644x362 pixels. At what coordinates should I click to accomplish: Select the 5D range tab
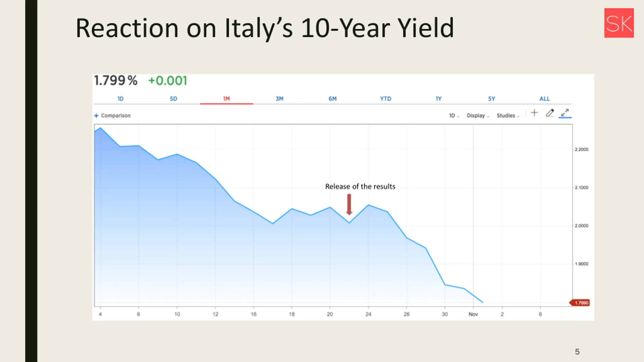tap(174, 99)
